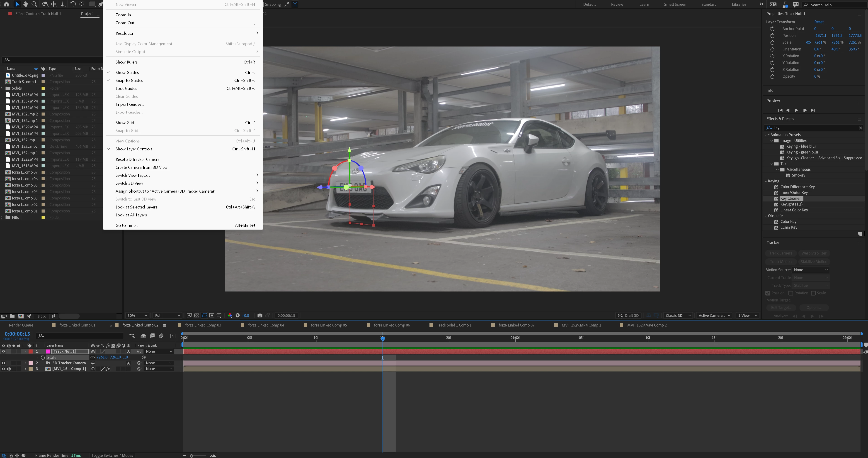Toggle the Rotation checkbox in Tracker
This screenshot has width=868, height=458.
pyautogui.click(x=791, y=293)
